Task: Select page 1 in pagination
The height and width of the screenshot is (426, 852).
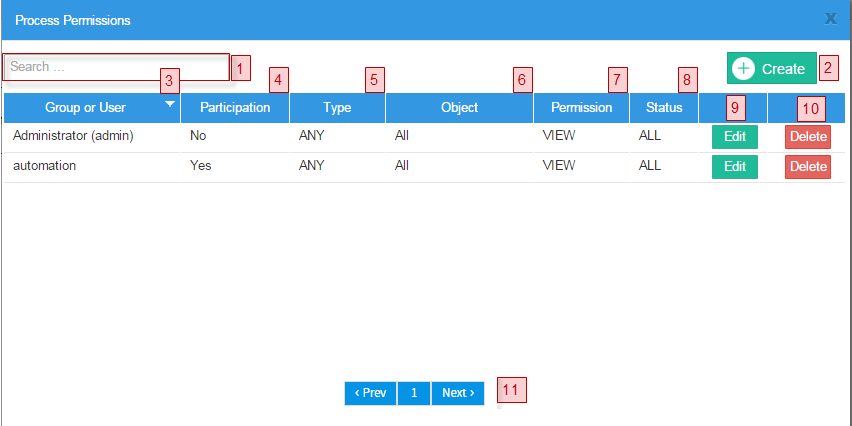Action: [414, 393]
